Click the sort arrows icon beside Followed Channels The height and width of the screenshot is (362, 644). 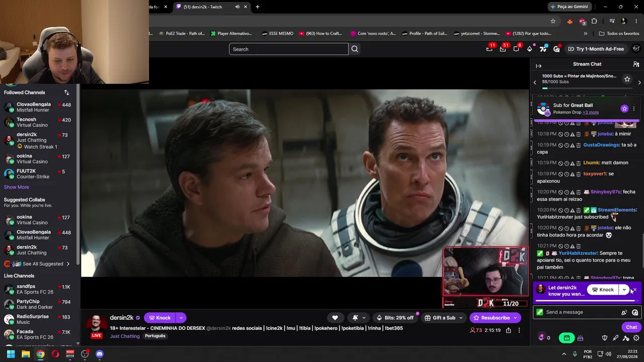(x=66, y=93)
